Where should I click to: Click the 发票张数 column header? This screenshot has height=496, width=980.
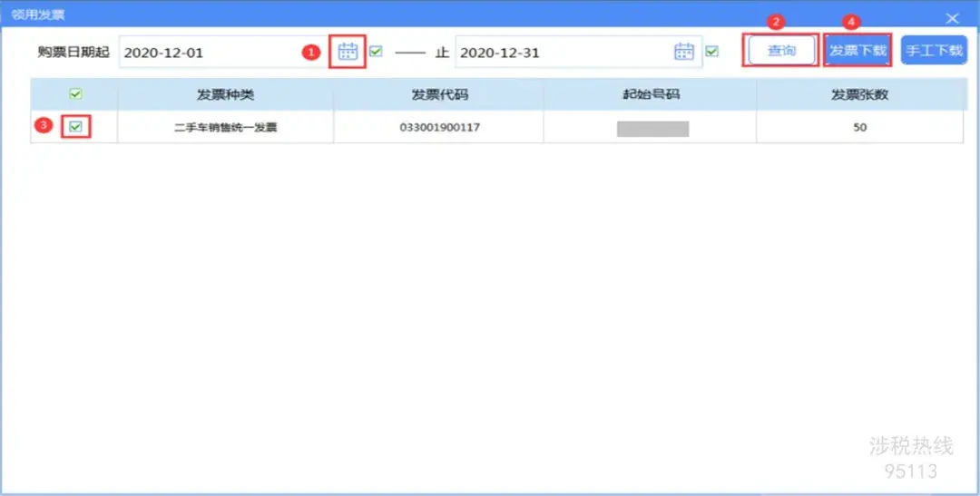(x=859, y=95)
